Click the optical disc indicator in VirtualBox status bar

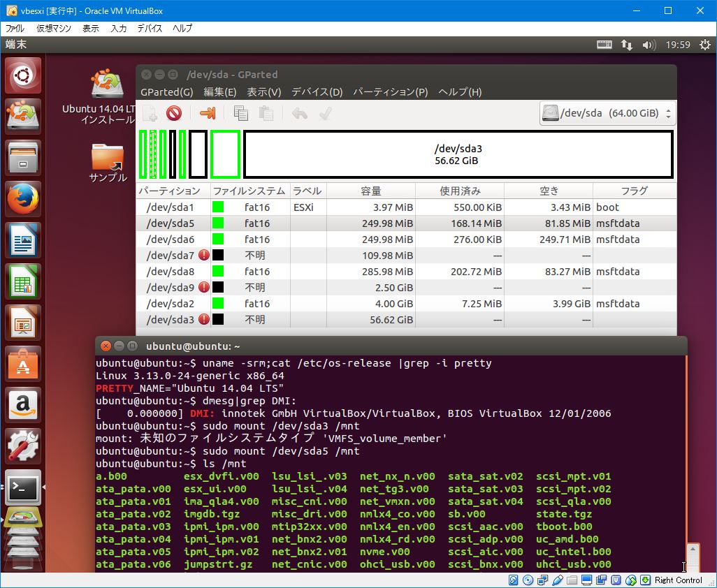pos(528,580)
